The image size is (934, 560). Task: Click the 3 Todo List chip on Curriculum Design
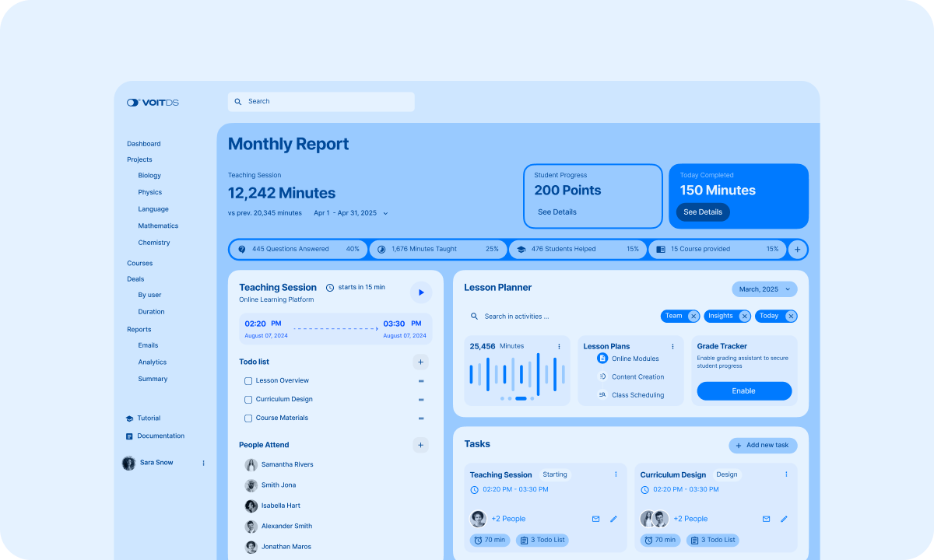tap(711, 540)
